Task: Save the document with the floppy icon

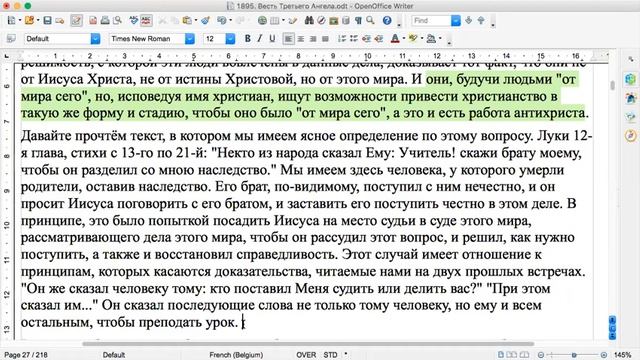Action: coord(47,20)
